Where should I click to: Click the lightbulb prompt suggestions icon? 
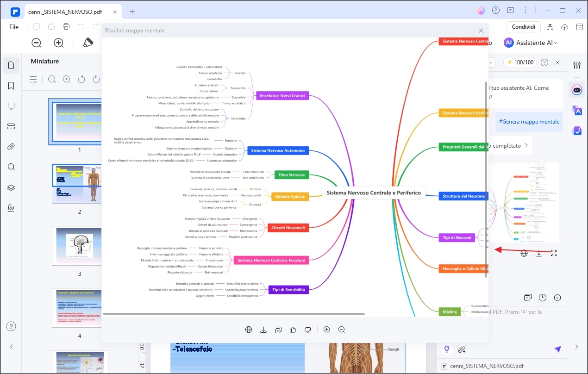(447, 349)
